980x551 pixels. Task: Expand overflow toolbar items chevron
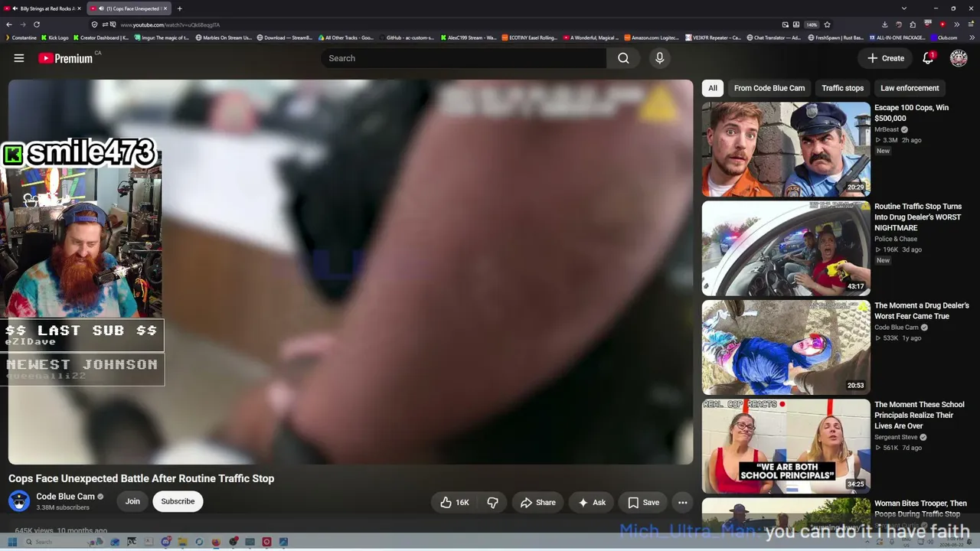(956, 24)
